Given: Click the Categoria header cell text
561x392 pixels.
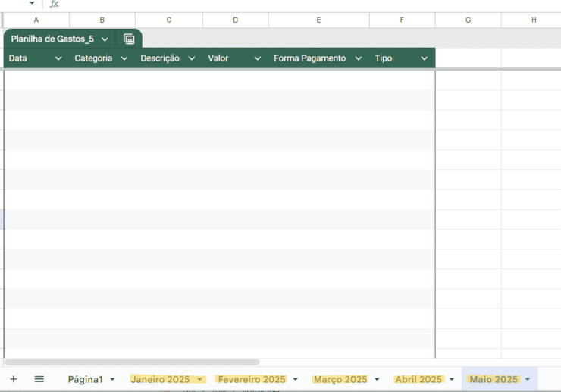Looking at the screenshot, I should tap(93, 58).
